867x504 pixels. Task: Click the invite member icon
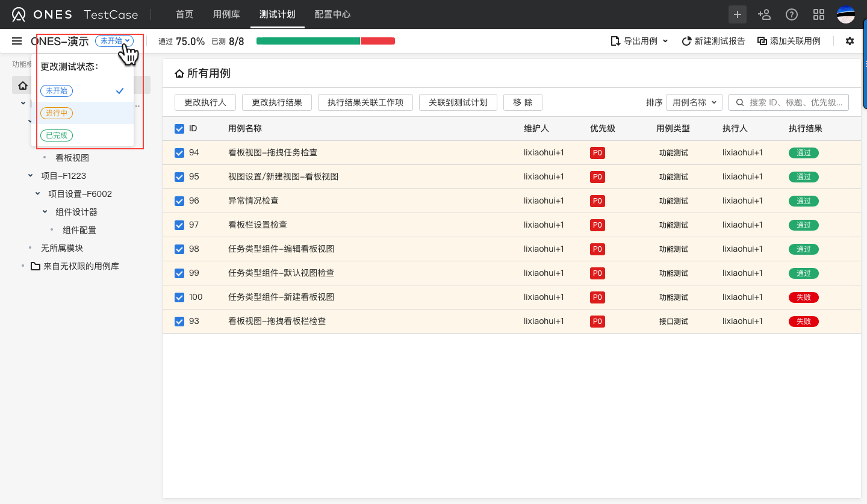click(x=764, y=14)
